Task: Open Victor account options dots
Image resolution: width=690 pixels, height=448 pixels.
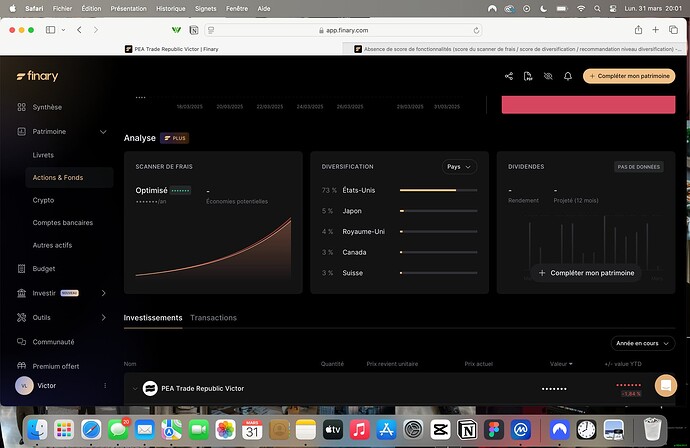Action: coord(105,386)
